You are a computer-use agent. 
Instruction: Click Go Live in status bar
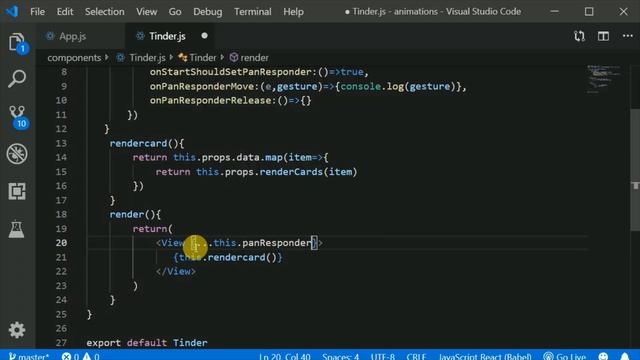(x=565, y=356)
